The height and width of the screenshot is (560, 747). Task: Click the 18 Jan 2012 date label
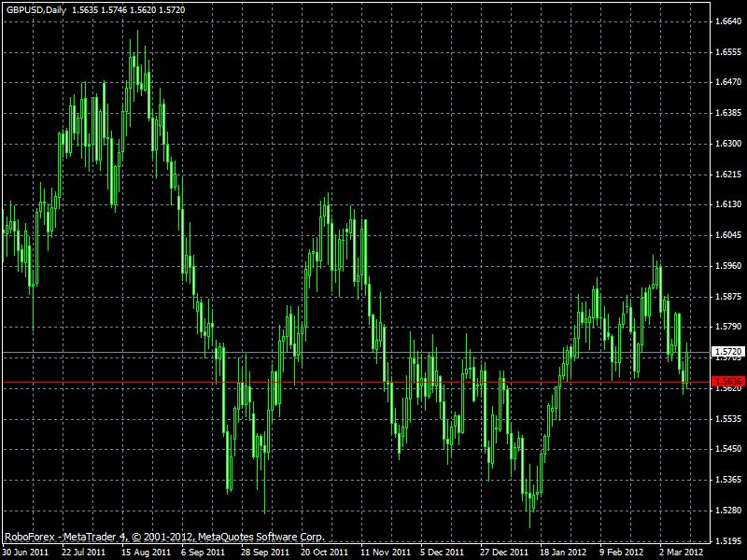click(x=563, y=553)
